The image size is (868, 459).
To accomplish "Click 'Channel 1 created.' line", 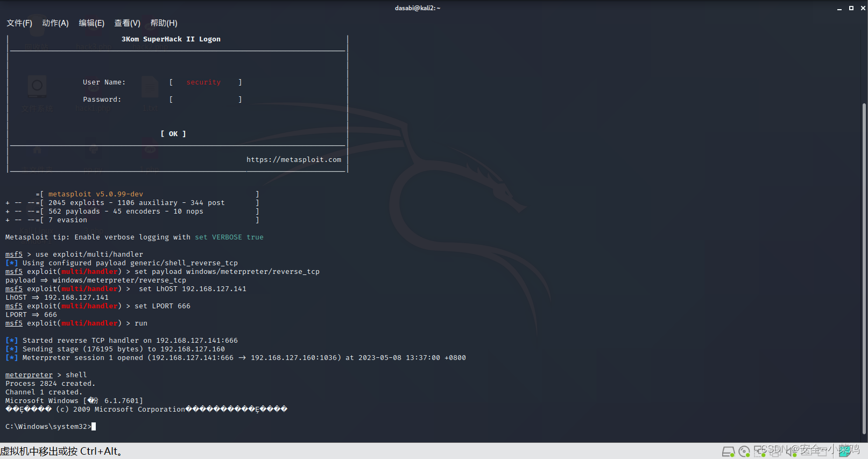I will pyautogui.click(x=44, y=392).
